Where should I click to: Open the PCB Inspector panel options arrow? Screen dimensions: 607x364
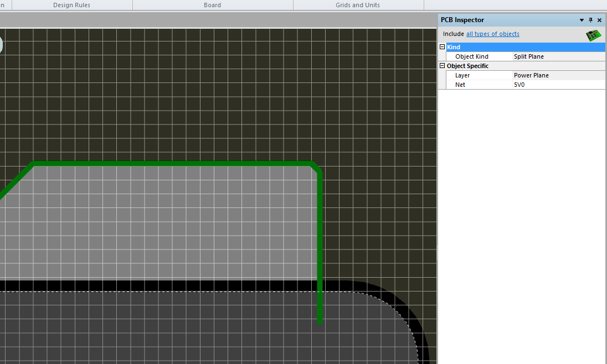[582, 20]
